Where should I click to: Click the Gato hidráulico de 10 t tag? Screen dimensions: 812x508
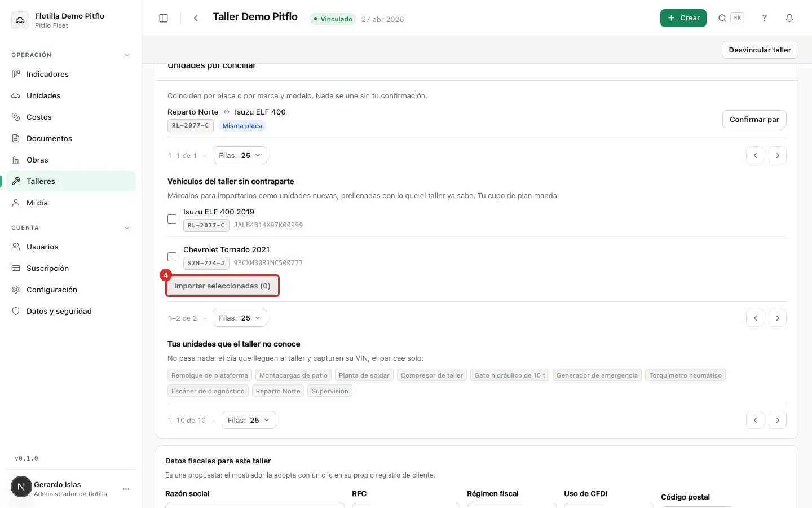[x=510, y=375]
